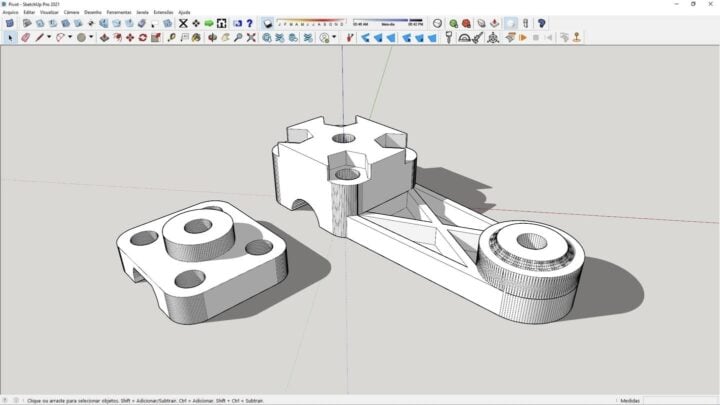Click the Zoom Extents tool
The width and height of the screenshot is (720, 405).
[x=251, y=38]
